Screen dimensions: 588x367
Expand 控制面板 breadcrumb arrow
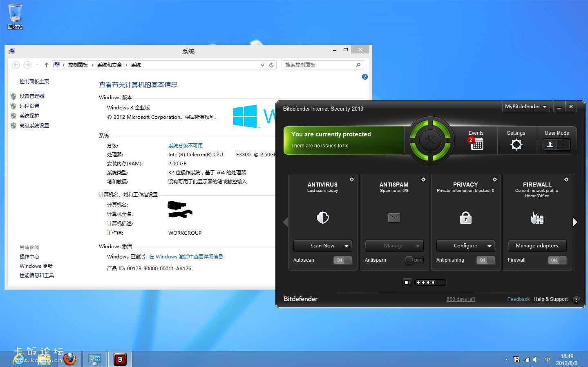(x=93, y=65)
